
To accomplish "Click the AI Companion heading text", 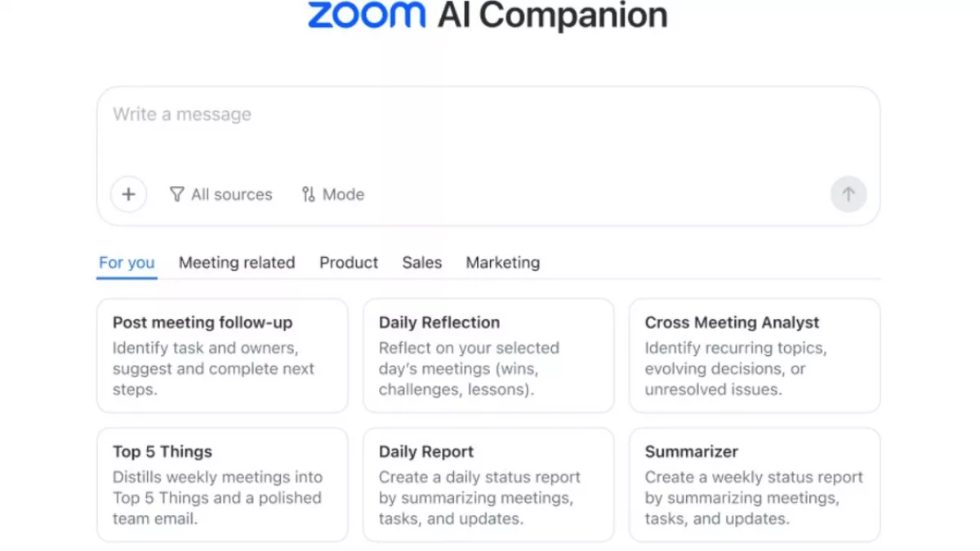I will (x=553, y=16).
